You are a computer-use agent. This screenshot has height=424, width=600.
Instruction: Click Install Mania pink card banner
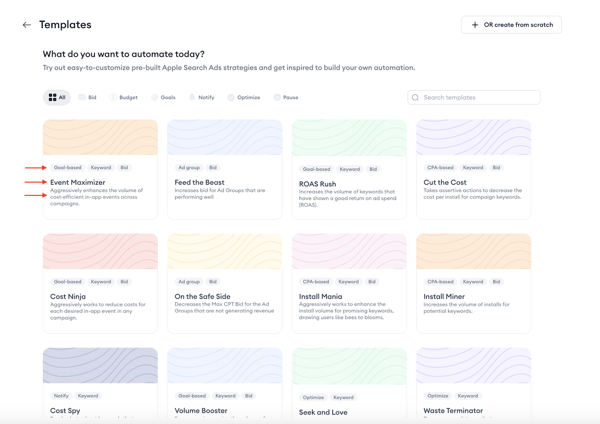click(349, 251)
